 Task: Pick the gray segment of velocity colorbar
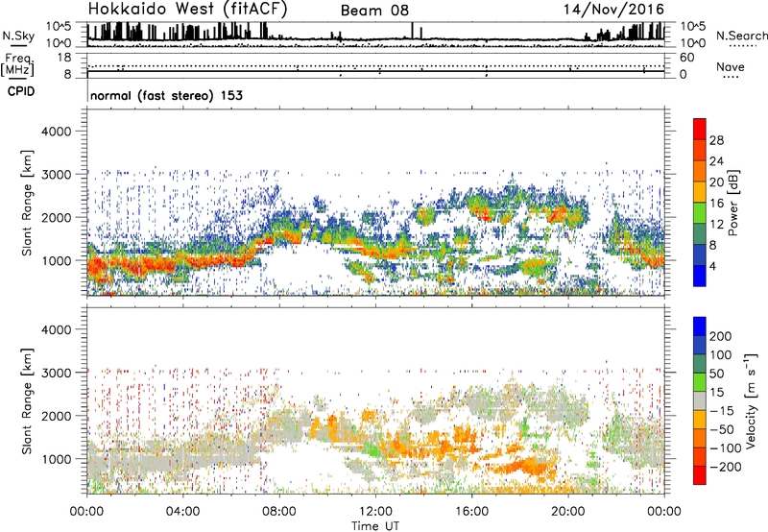pyautogui.click(x=700, y=400)
